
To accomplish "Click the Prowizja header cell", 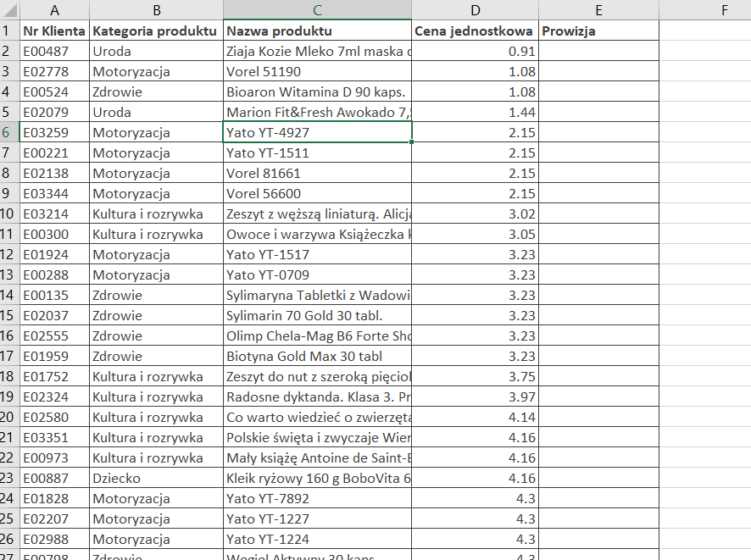I will pyautogui.click(x=598, y=31).
